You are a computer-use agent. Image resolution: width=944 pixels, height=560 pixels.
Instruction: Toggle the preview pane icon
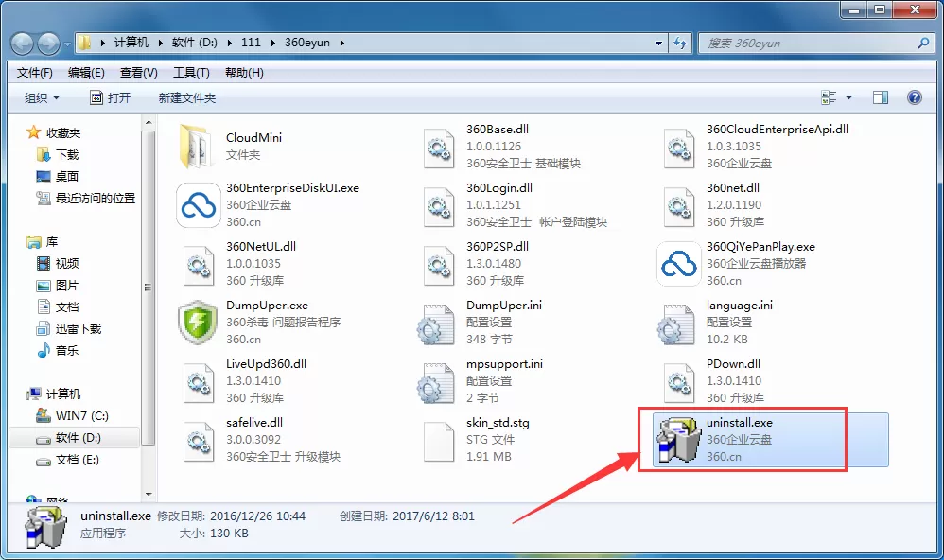point(881,97)
